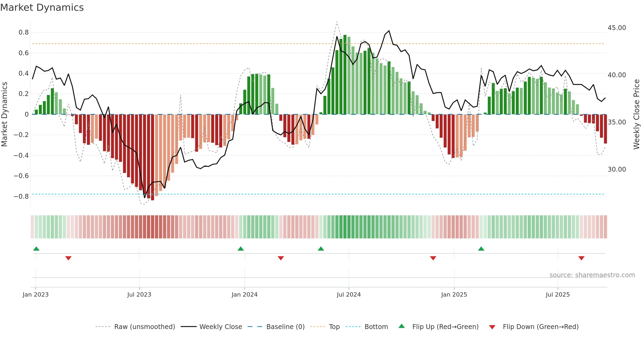Click the red Flip Down marker after Jul 2025
The width and height of the screenshot is (644, 362).
pos(581,258)
